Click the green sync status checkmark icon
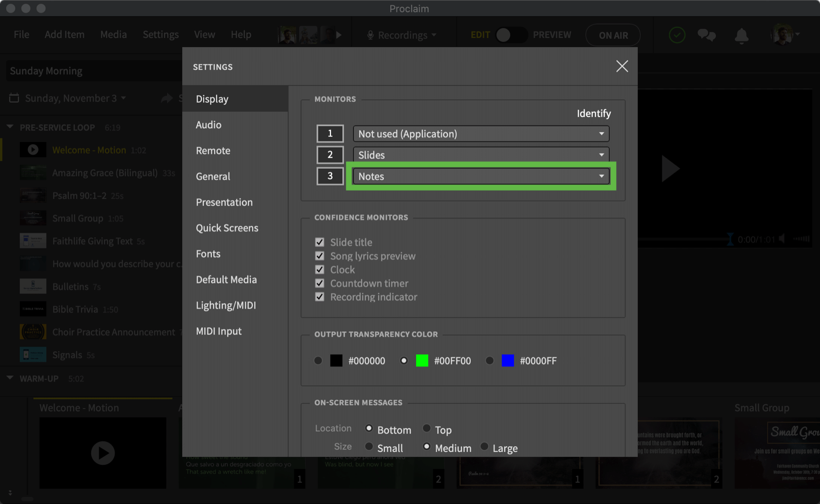 click(677, 35)
